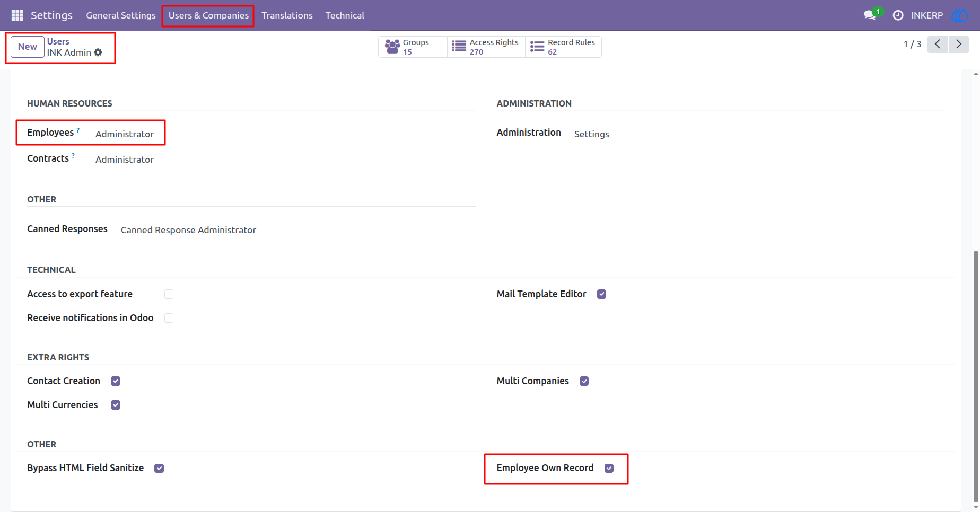Open the Translations menu
This screenshot has height=512, width=980.
coord(287,15)
